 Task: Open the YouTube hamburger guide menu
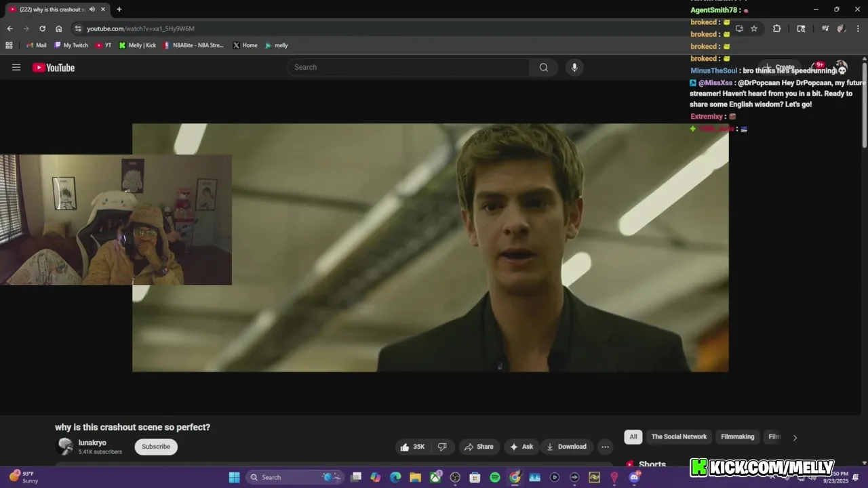tap(16, 67)
